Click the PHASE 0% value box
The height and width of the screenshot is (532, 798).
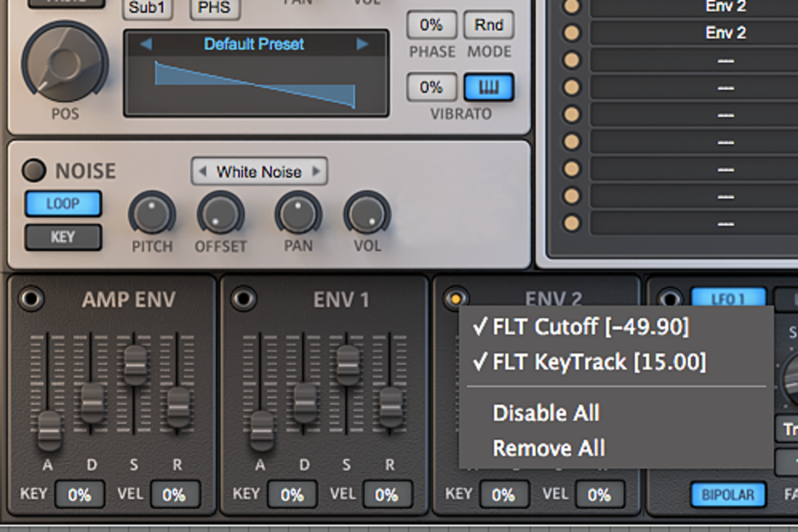click(x=432, y=25)
